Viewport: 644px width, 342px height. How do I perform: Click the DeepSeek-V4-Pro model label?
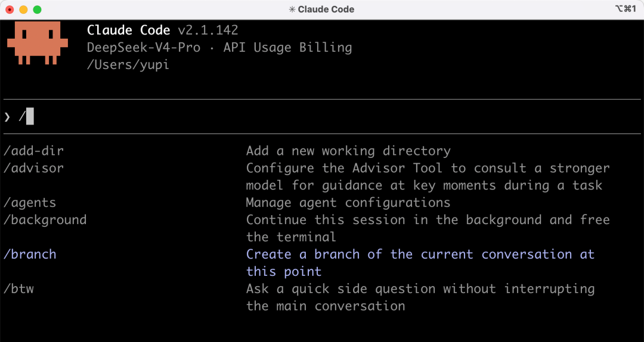pyautogui.click(x=144, y=48)
